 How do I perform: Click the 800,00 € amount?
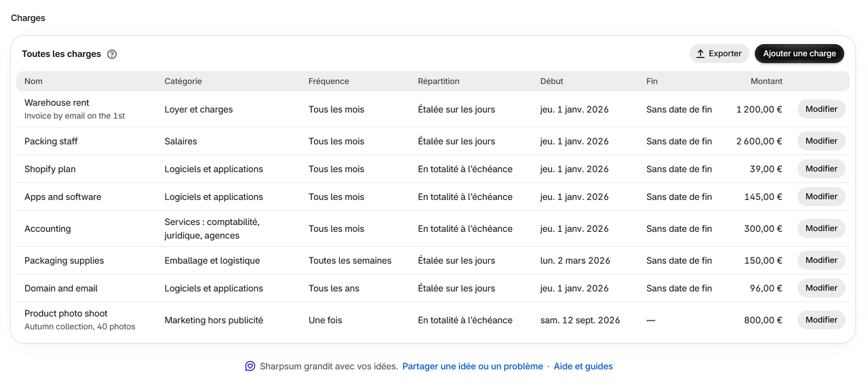(x=764, y=321)
